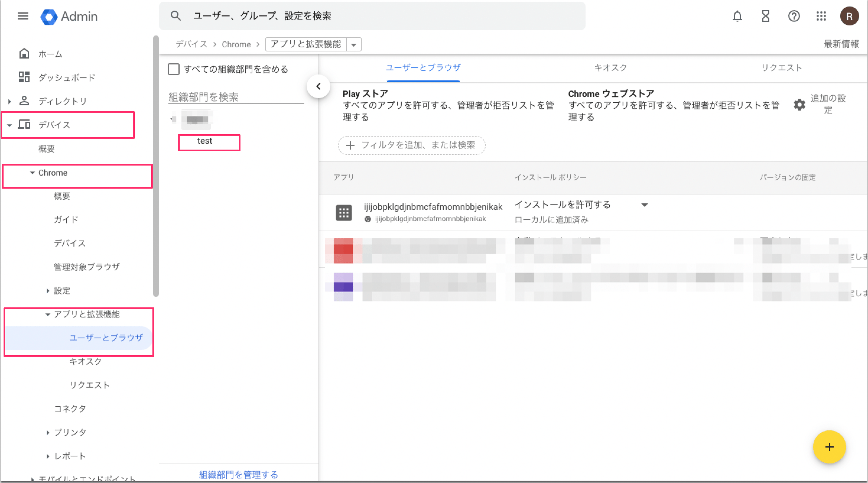
Task: Switch to リクエスト tab
Action: click(x=782, y=67)
